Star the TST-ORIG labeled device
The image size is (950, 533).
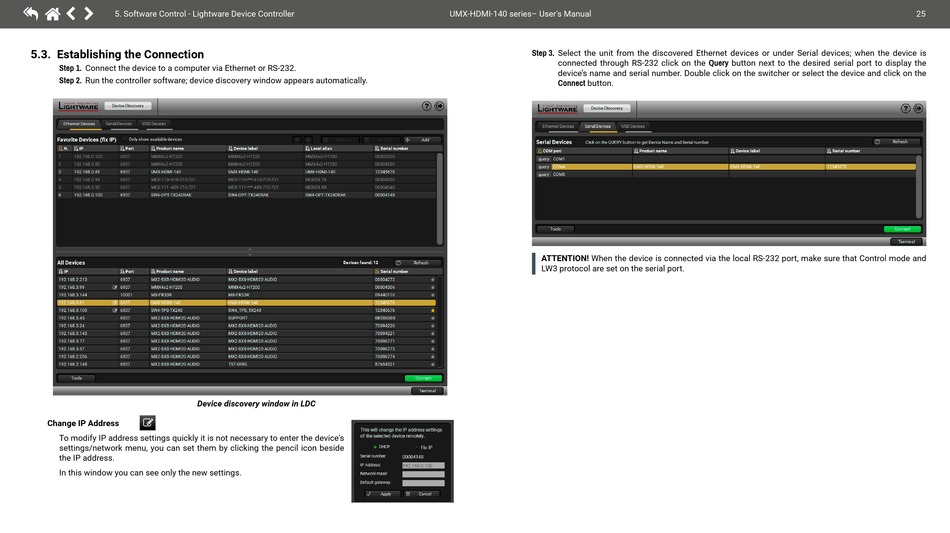(x=433, y=364)
